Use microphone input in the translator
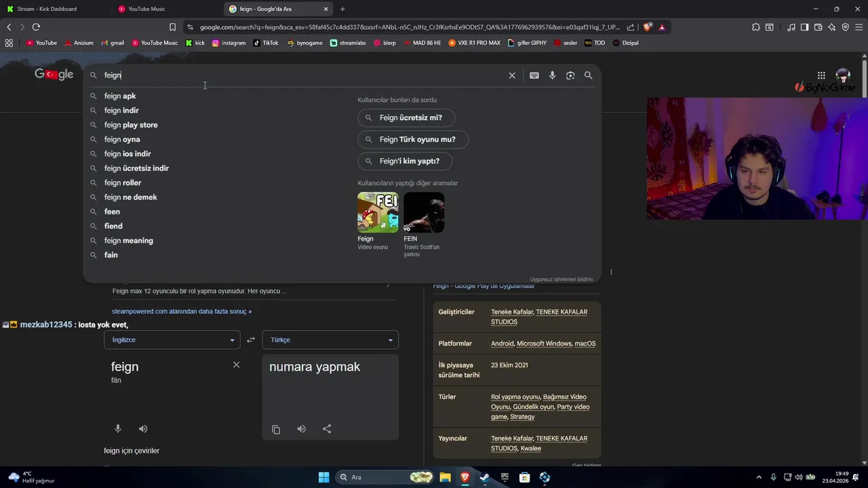The height and width of the screenshot is (488, 868). (x=117, y=429)
